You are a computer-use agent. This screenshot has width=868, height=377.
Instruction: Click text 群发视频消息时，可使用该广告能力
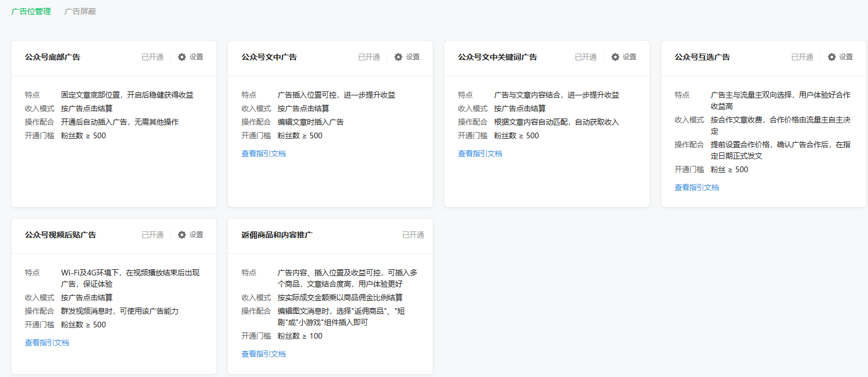tap(120, 311)
